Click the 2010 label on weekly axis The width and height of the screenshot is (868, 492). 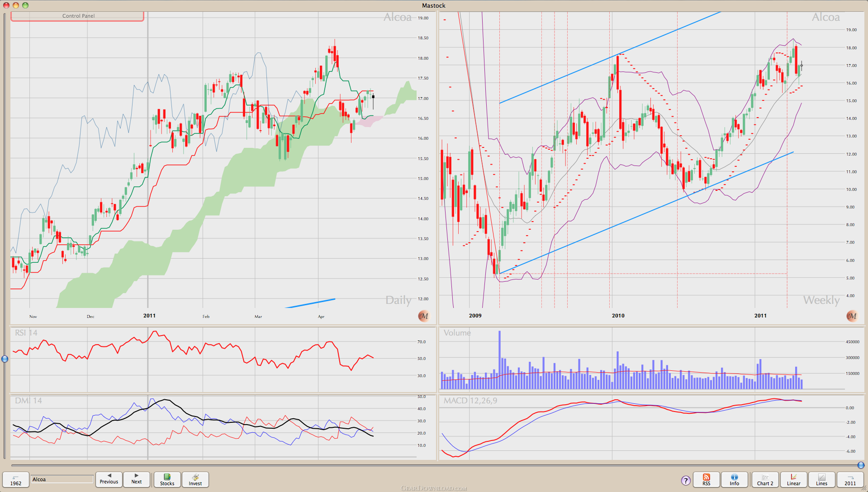click(618, 316)
